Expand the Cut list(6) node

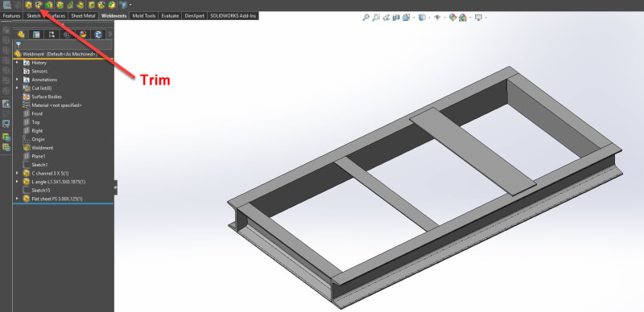click(x=17, y=88)
